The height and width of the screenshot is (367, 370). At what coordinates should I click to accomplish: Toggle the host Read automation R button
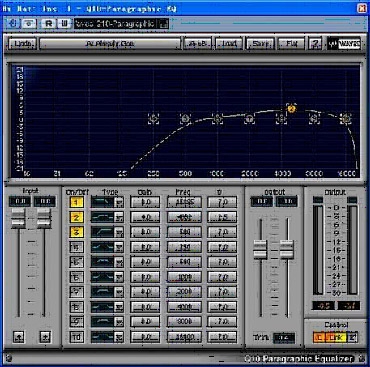[x=49, y=23]
